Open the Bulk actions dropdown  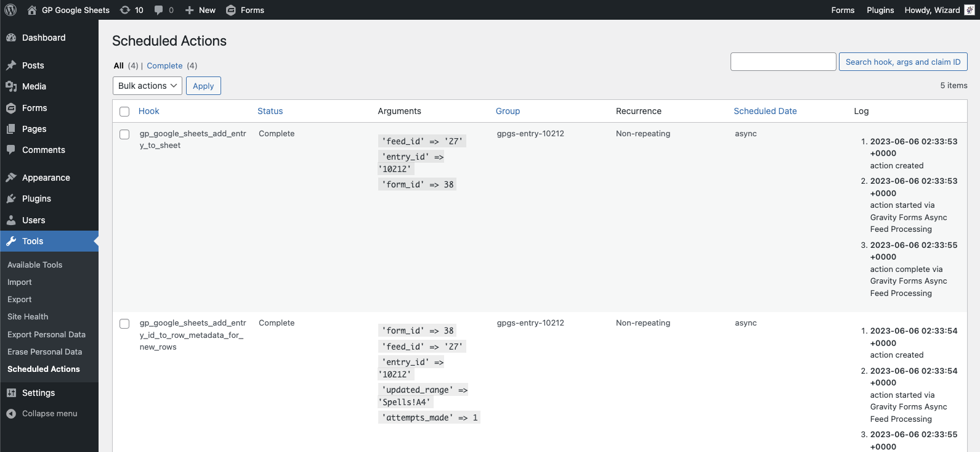point(147,86)
